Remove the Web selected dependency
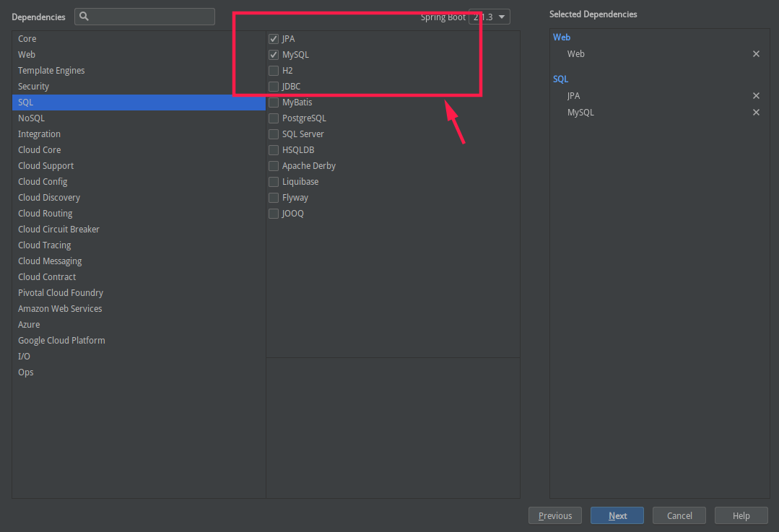The image size is (779, 532). point(756,53)
